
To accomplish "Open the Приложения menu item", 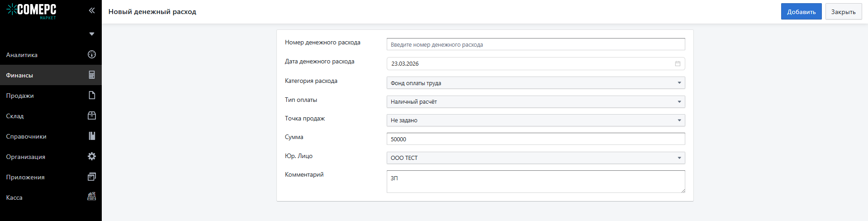I will (x=25, y=177).
